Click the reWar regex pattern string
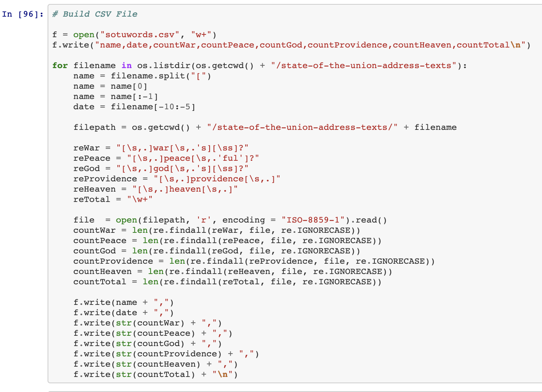This screenshot has width=542, height=392. pyautogui.click(x=182, y=148)
